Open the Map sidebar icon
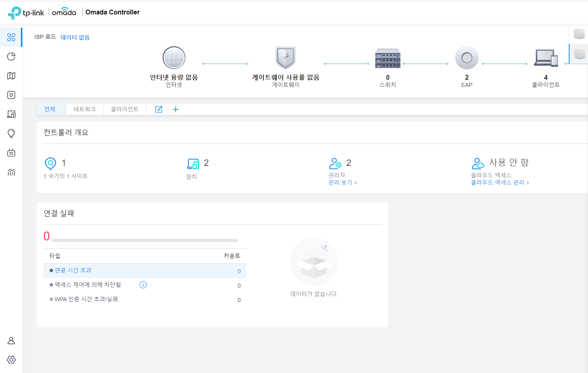The height and width of the screenshot is (373, 588). (x=11, y=76)
